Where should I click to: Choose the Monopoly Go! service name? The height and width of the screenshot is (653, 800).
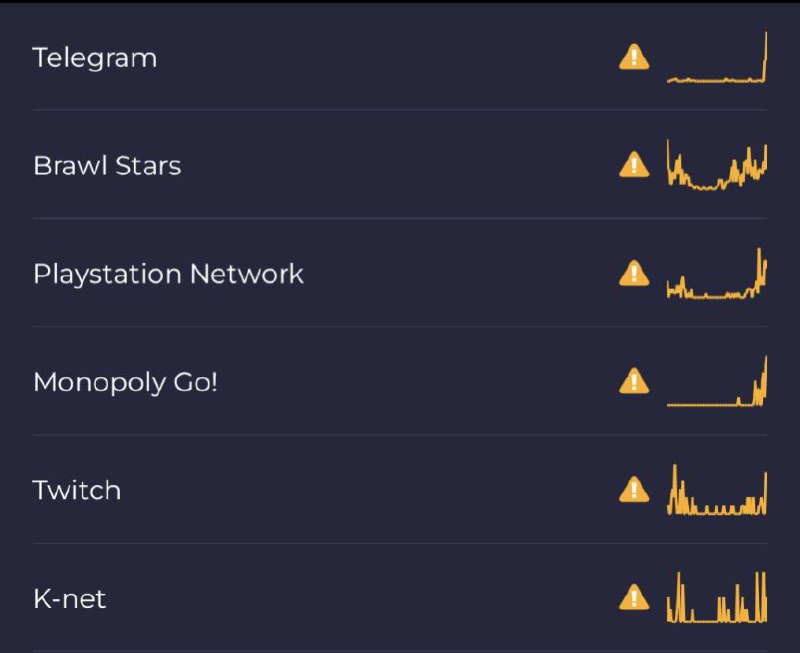[125, 382]
